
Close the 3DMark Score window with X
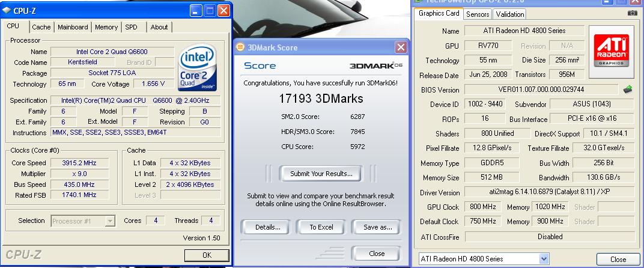[x=401, y=47]
